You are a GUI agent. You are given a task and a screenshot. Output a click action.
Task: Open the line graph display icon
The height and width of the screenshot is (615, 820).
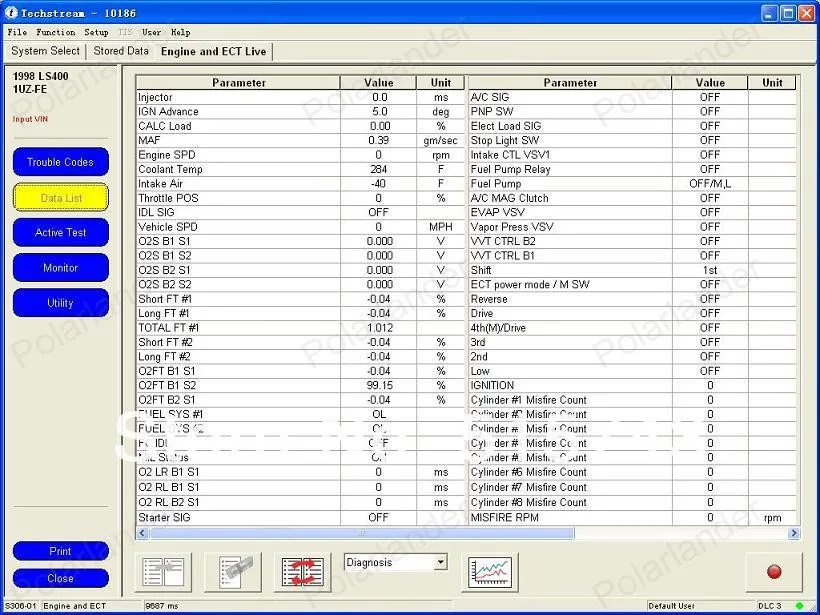(x=490, y=573)
